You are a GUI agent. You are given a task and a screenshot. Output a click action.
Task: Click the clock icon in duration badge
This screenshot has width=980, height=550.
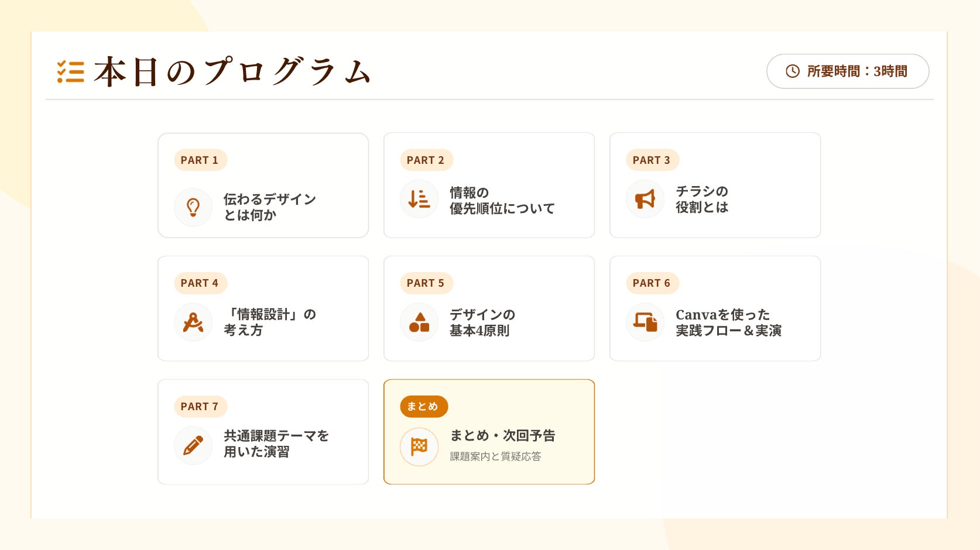click(792, 71)
